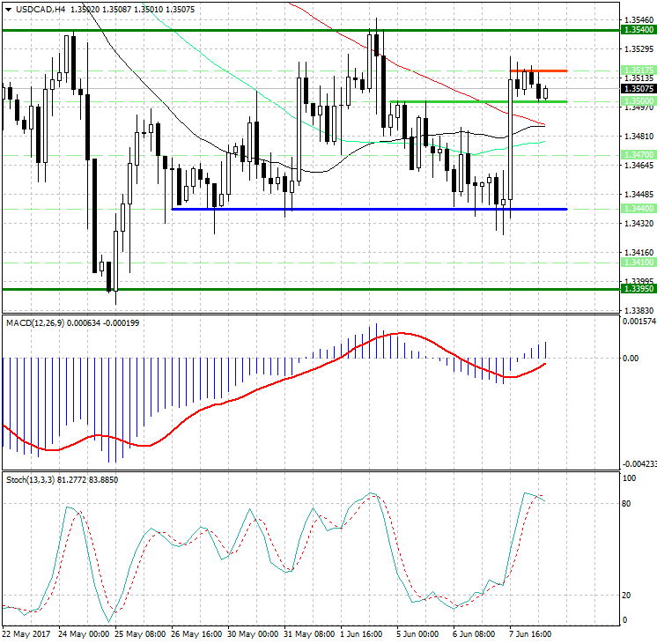
Task: Click the USDCAD,H4 chart title label
Action: point(33,10)
